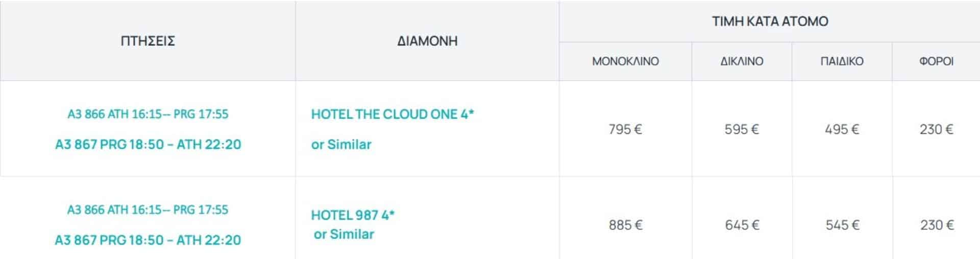Open the HOTEL 987 4* link
The width and height of the screenshot is (980, 259).
(353, 215)
